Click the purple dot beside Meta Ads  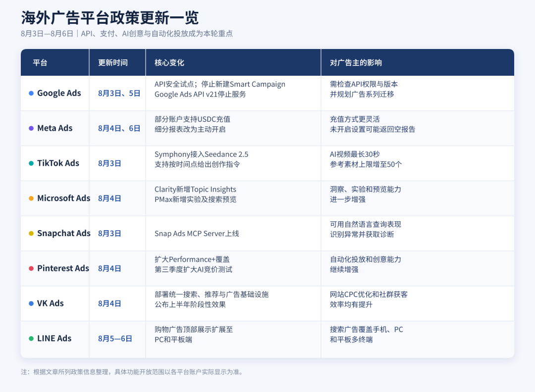[x=31, y=128]
